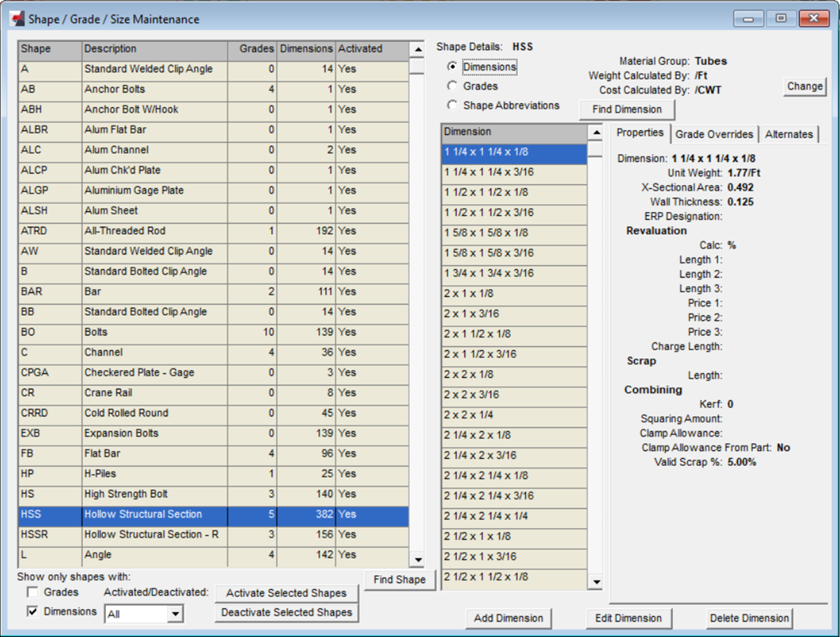The height and width of the screenshot is (637, 840).
Task: Enable the Grades filter checkbox
Action: click(x=32, y=592)
